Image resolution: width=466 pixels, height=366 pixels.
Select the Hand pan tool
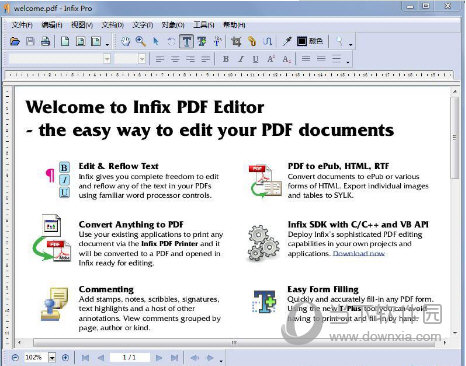click(x=125, y=41)
